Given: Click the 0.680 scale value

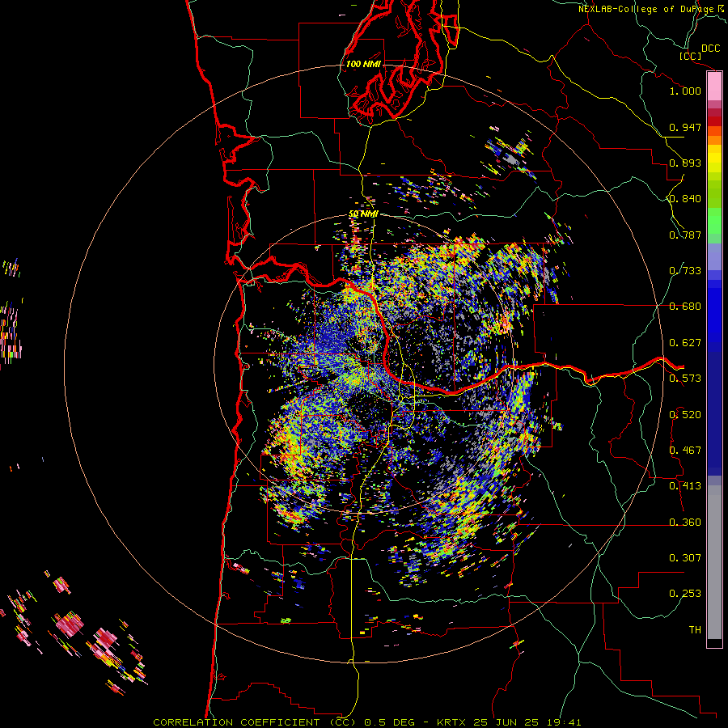Looking at the screenshot, I should [685, 307].
